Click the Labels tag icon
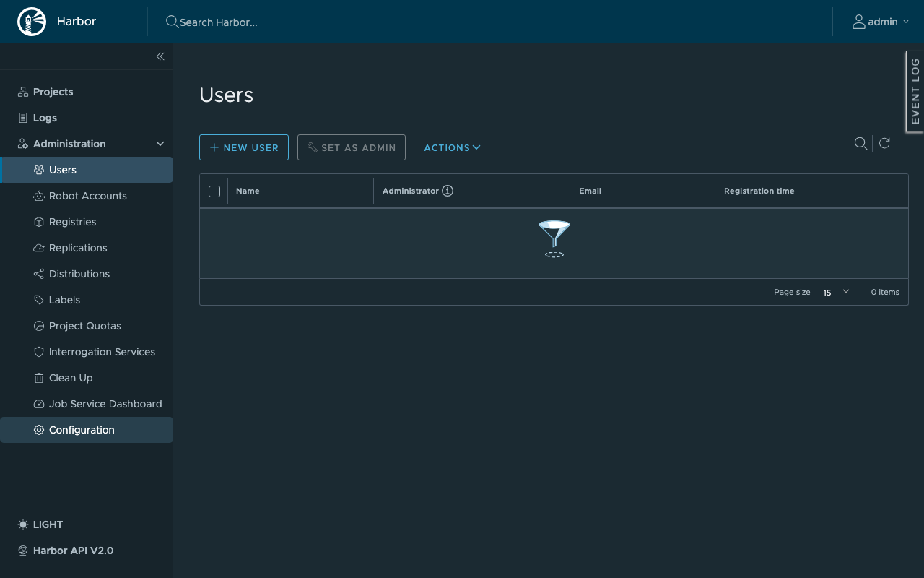 coord(39,300)
